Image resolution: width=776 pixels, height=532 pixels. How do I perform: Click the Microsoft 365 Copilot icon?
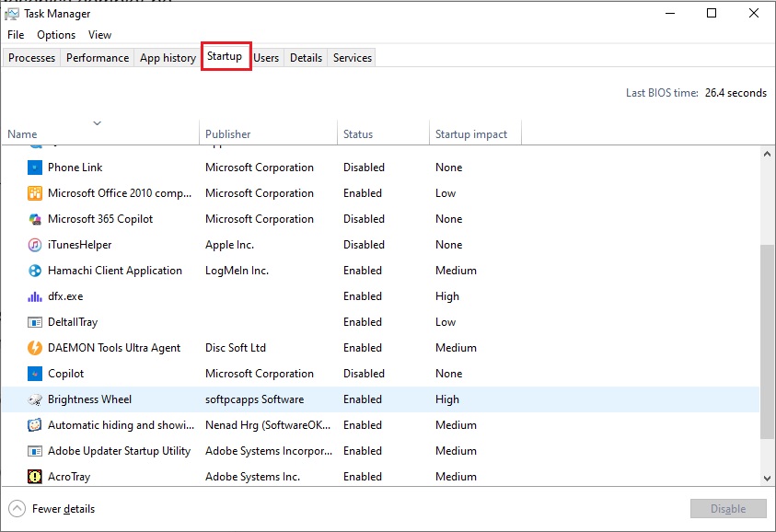pyautogui.click(x=35, y=219)
